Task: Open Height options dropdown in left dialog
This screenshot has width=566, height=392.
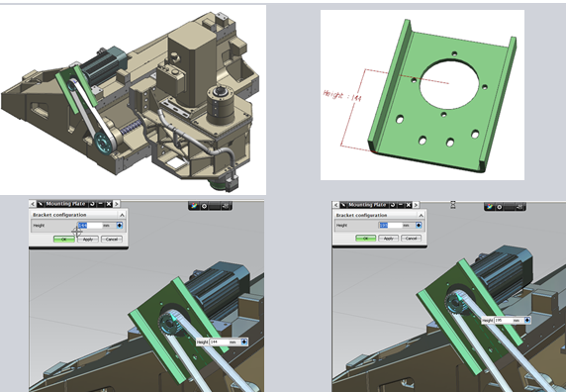Action: (x=120, y=226)
